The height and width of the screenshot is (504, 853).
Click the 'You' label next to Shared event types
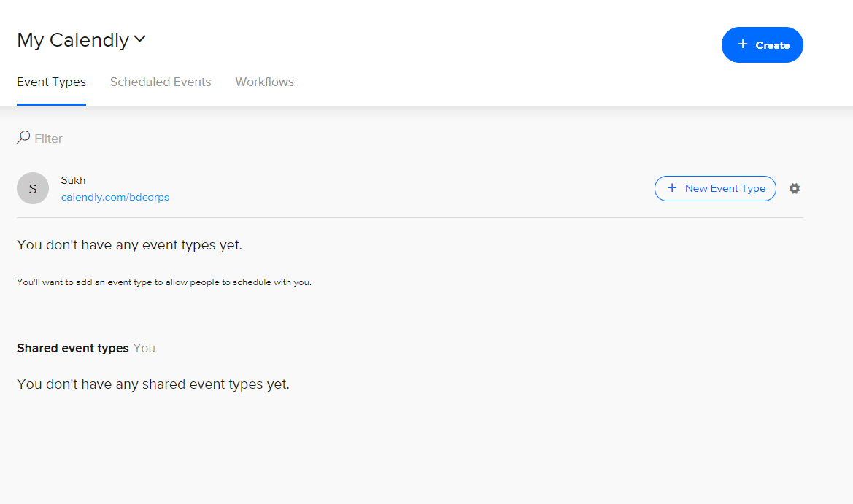click(144, 348)
